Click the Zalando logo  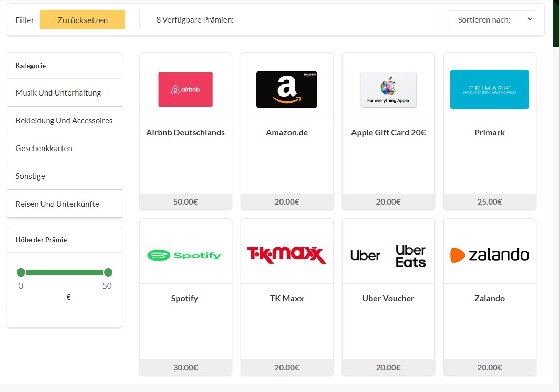490,255
